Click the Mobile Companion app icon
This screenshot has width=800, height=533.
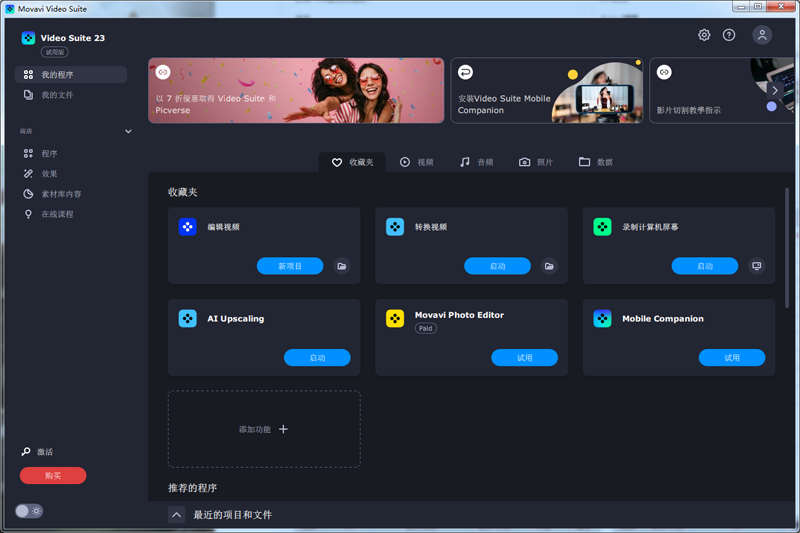click(x=603, y=319)
